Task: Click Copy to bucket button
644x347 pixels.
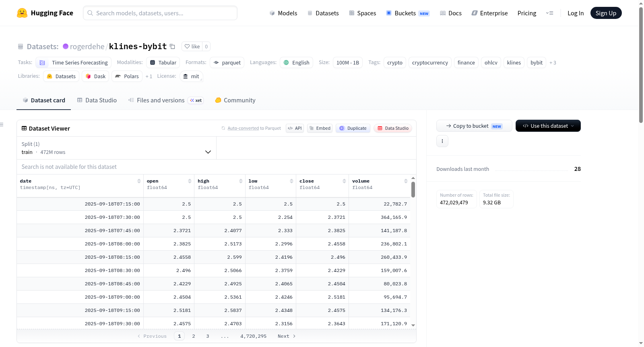Action: pyautogui.click(x=474, y=126)
